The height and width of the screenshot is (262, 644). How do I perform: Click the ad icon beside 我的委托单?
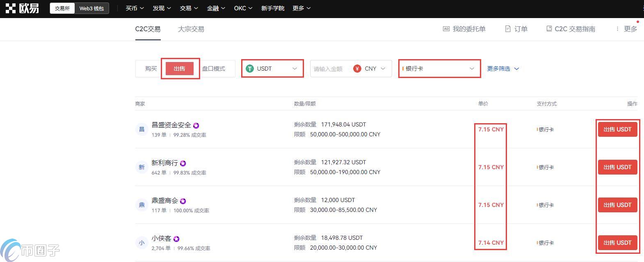click(446, 29)
